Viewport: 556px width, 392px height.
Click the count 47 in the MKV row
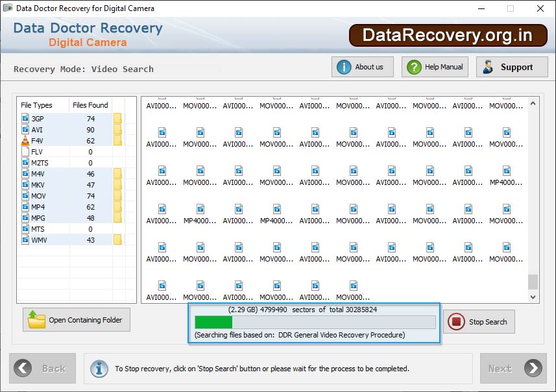[90, 185]
